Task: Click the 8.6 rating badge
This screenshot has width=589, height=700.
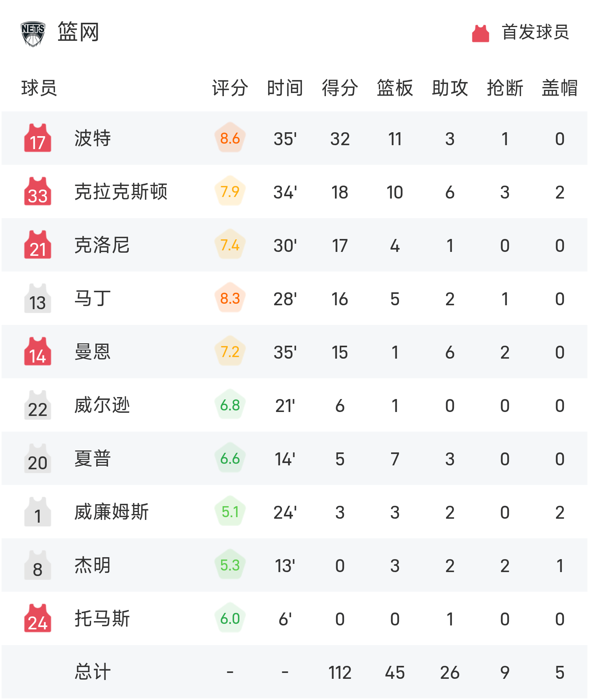Action: click(x=230, y=138)
